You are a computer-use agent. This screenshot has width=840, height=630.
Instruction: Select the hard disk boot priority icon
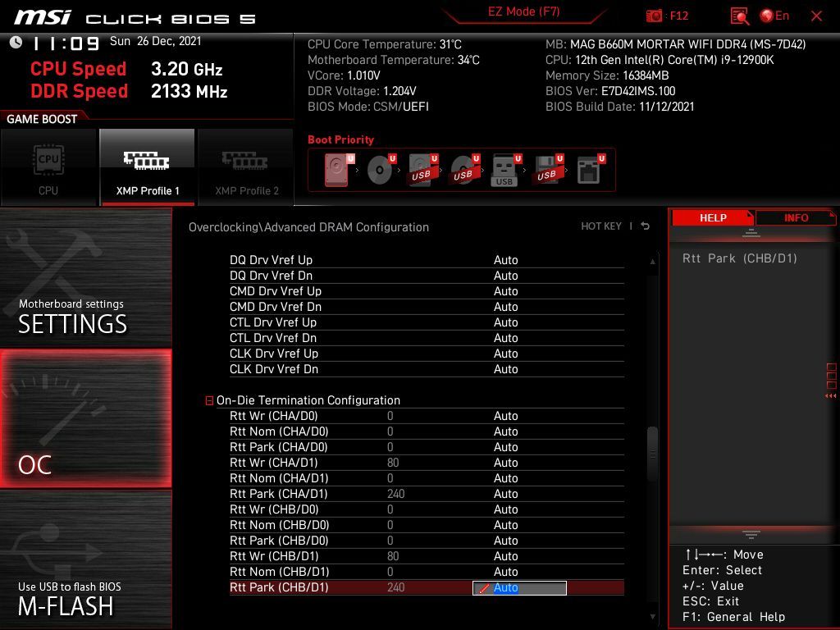(x=336, y=170)
